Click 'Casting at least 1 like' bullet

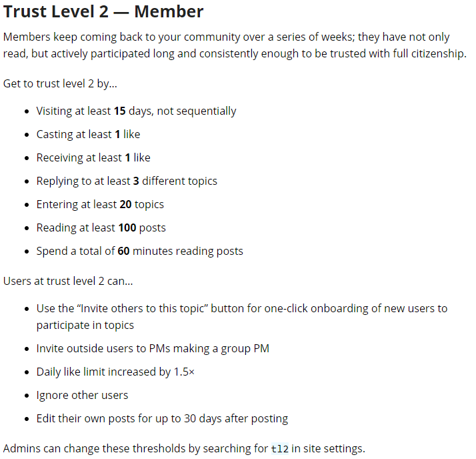[x=88, y=134]
